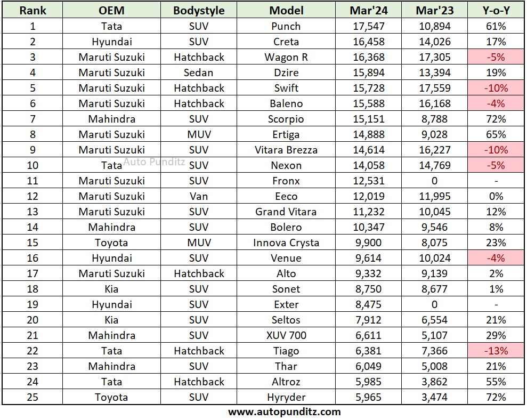Select the Punch model cell
Image resolution: width=527 pixels, height=420 pixels.
pyautogui.click(x=286, y=26)
